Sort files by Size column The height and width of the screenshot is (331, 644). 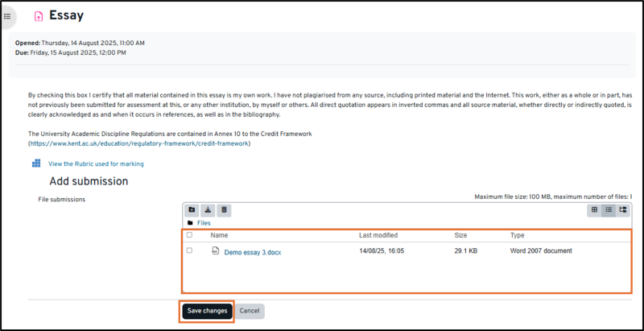(460, 235)
